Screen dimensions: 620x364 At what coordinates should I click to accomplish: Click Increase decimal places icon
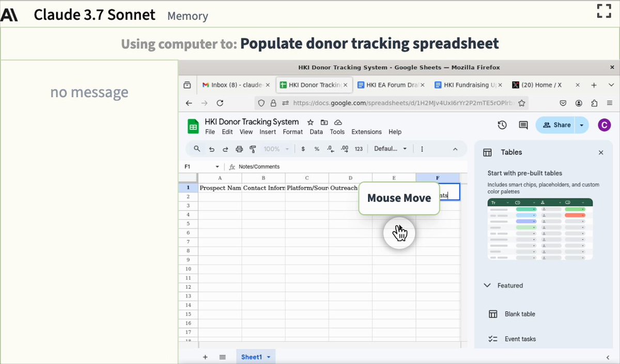tap(345, 149)
